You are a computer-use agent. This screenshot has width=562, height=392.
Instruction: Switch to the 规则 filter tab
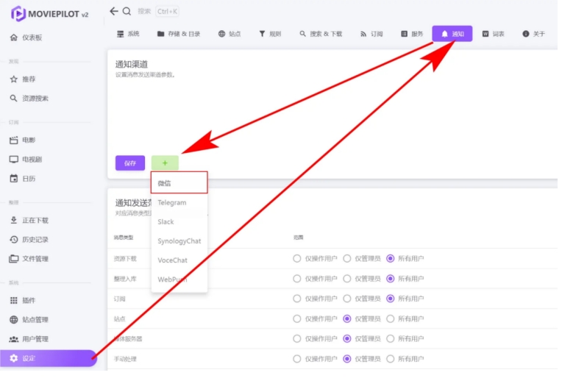[x=270, y=34]
